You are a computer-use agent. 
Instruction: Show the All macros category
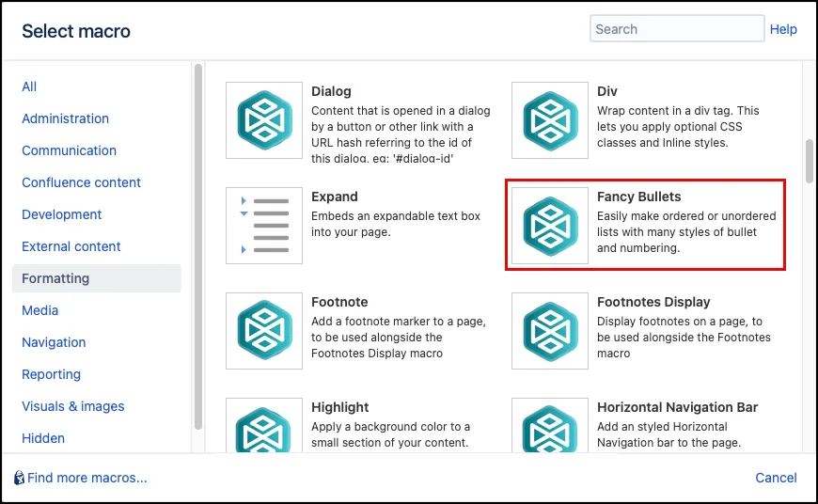pos(29,87)
